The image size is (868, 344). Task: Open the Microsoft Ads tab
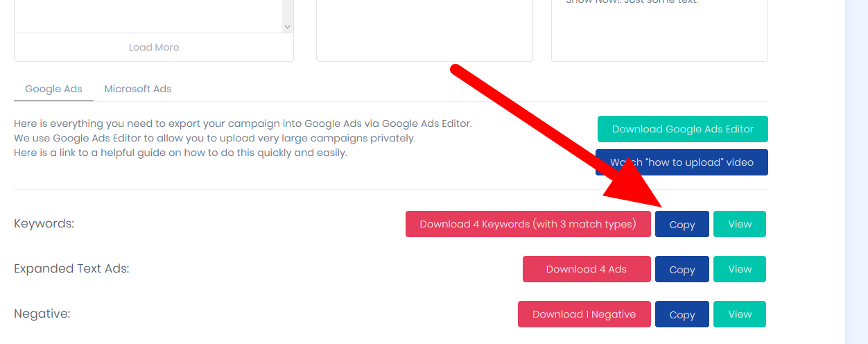click(138, 89)
